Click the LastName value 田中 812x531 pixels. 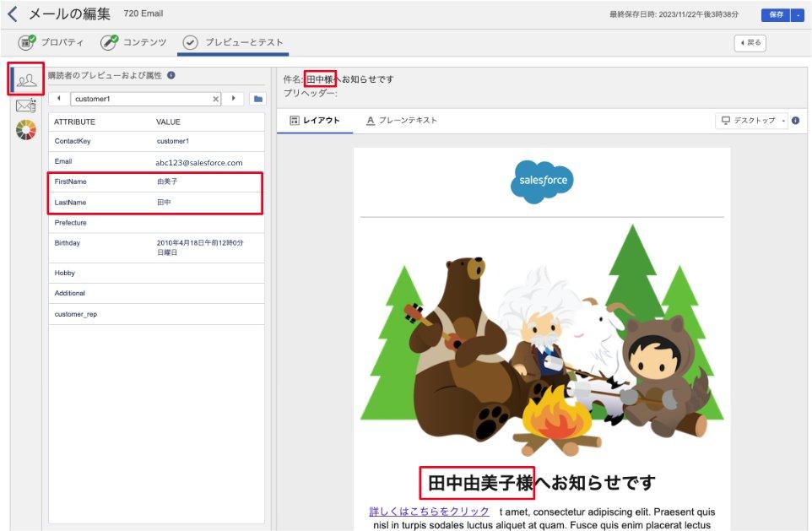pos(164,203)
